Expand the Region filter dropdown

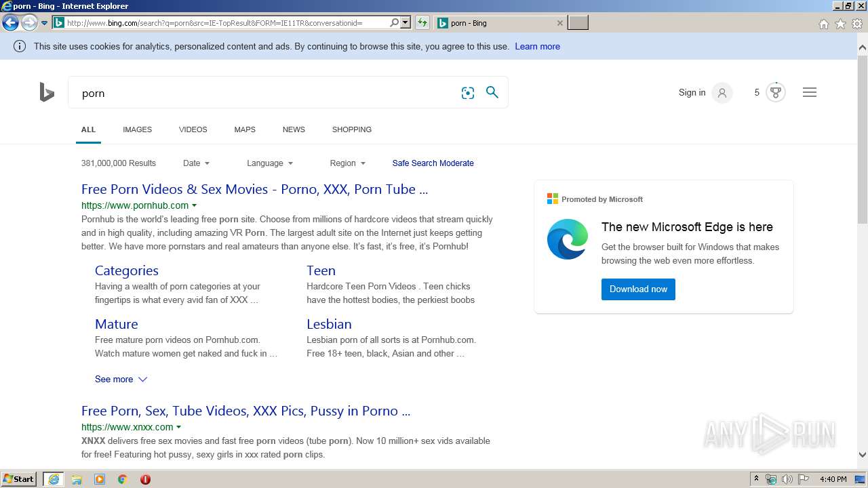click(x=347, y=163)
